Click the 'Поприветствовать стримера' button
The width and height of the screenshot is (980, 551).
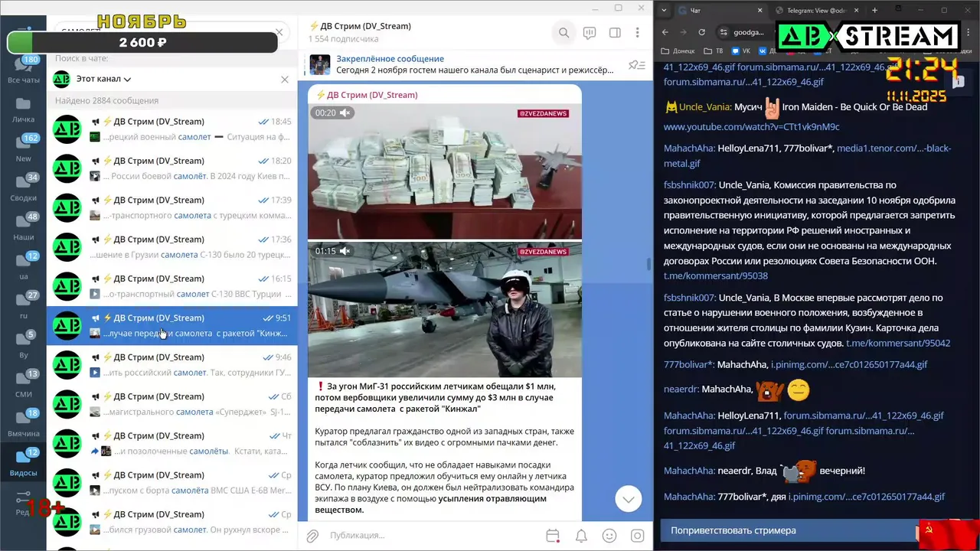[x=789, y=530]
